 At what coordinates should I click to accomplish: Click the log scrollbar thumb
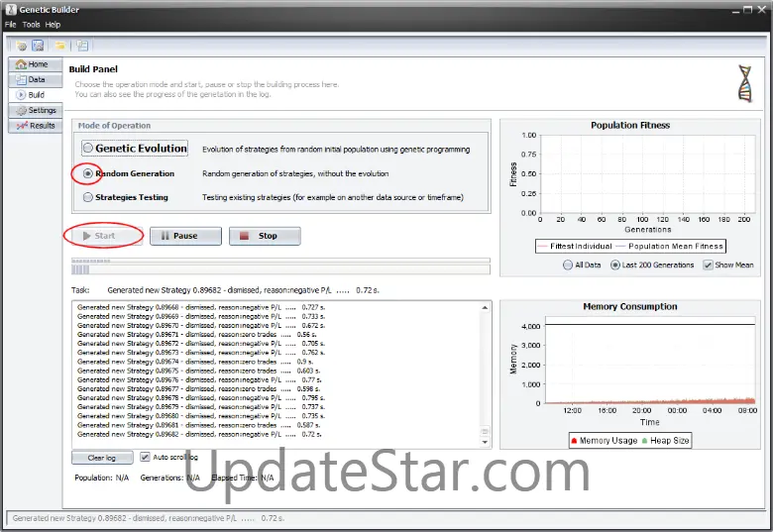(x=485, y=432)
